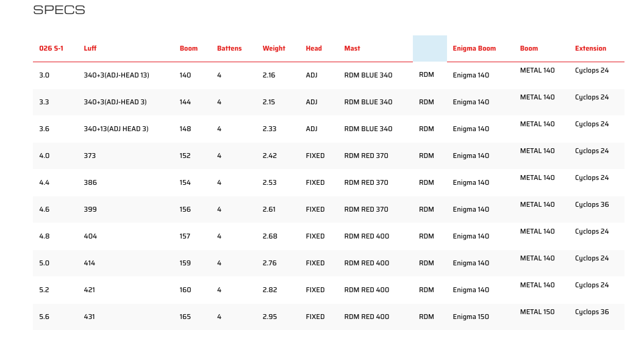Click luff value 340+13(ADJ HEAD 3)

point(116,129)
